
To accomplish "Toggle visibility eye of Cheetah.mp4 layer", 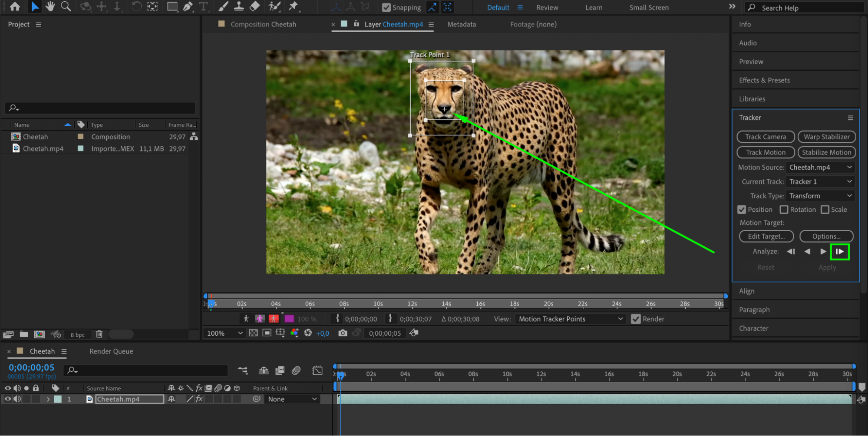I will (8, 399).
